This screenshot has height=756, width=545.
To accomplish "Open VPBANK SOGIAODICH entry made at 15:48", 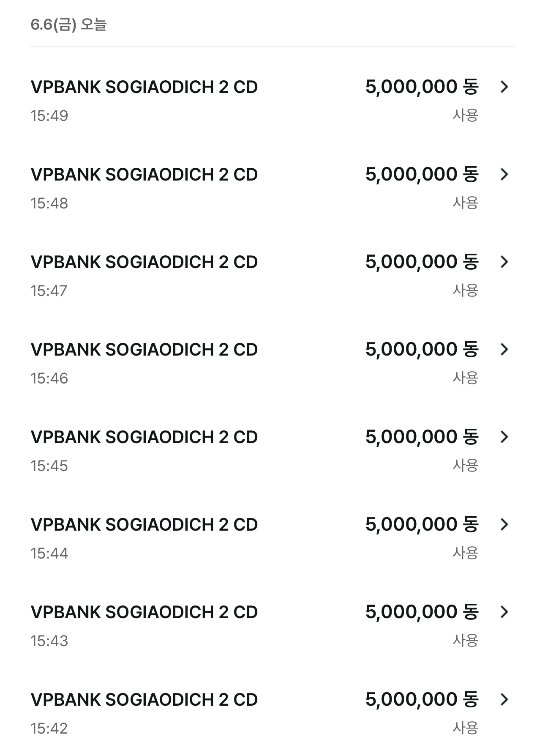I will coord(144,175).
